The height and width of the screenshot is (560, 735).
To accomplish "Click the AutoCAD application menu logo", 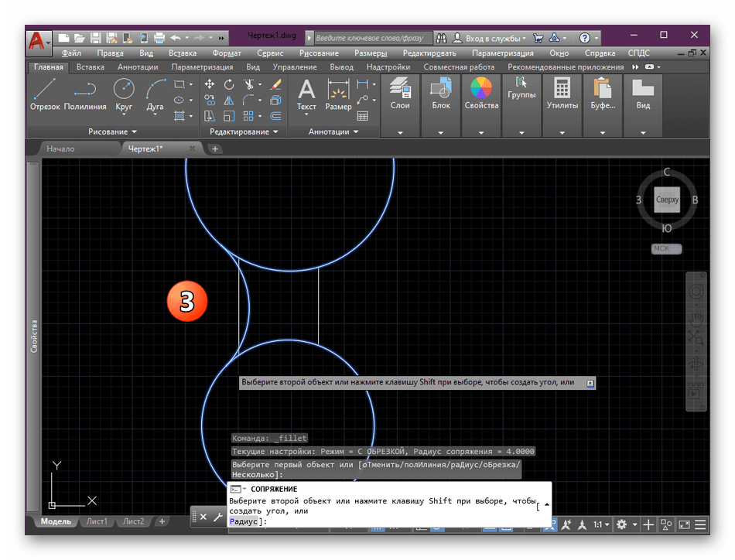I will click(x=39, y=39).
